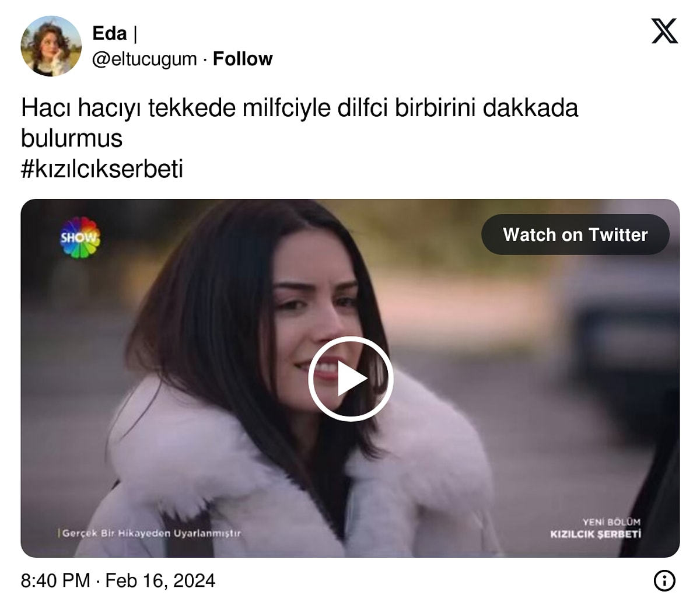Click the Show TV logo in video

pyautogui.click(x=80, y=237)
